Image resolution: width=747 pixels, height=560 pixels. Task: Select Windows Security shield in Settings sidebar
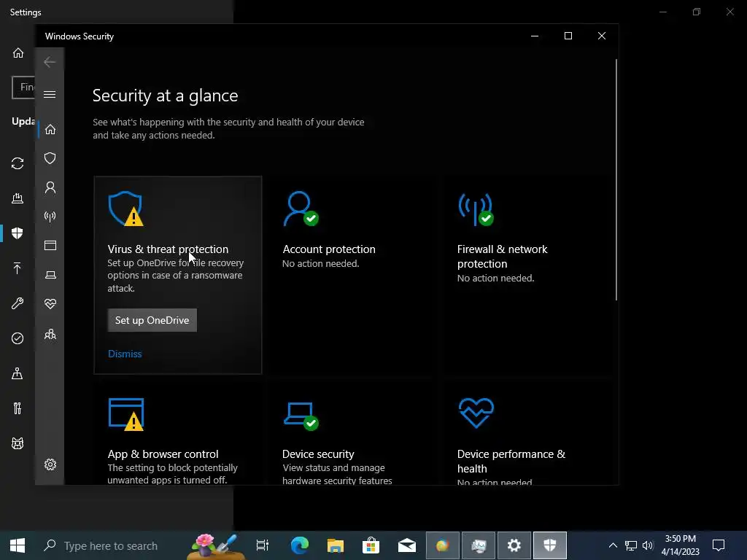pos(18,233)
